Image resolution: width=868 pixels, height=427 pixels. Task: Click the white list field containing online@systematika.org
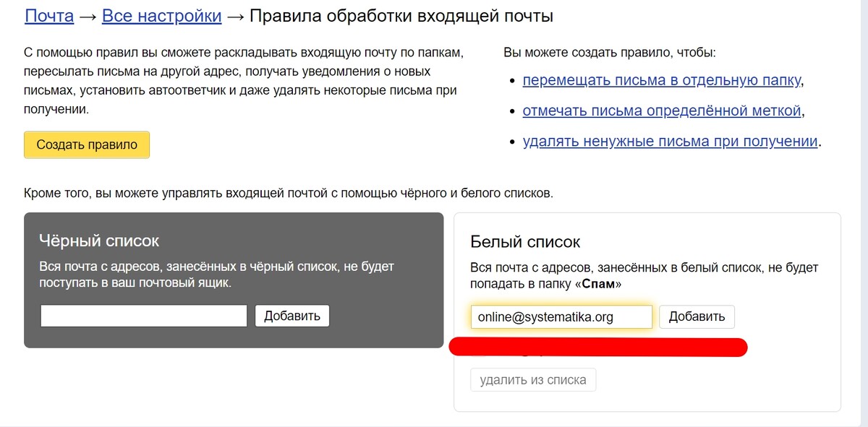click(561, 316)
